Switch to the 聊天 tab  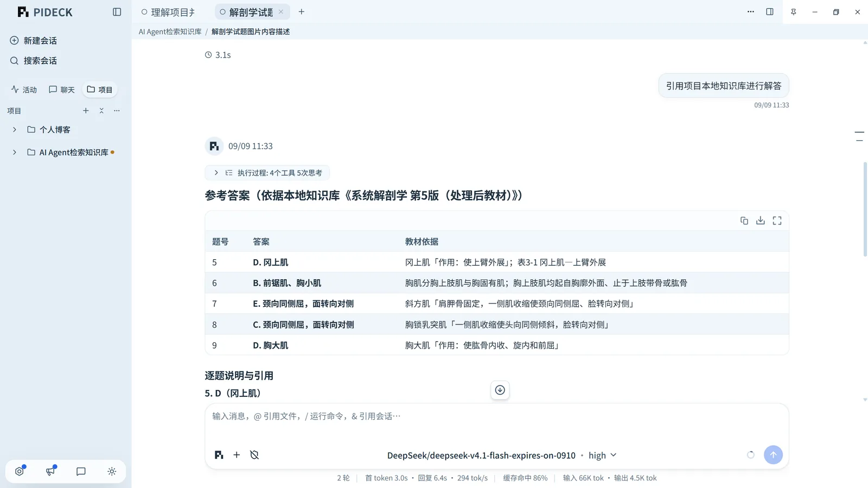click(62, 89)
